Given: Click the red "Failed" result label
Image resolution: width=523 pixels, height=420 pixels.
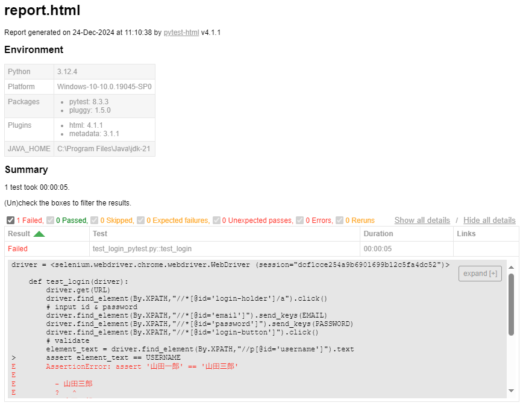Looking at the screenshot, I should coord(18,248).
